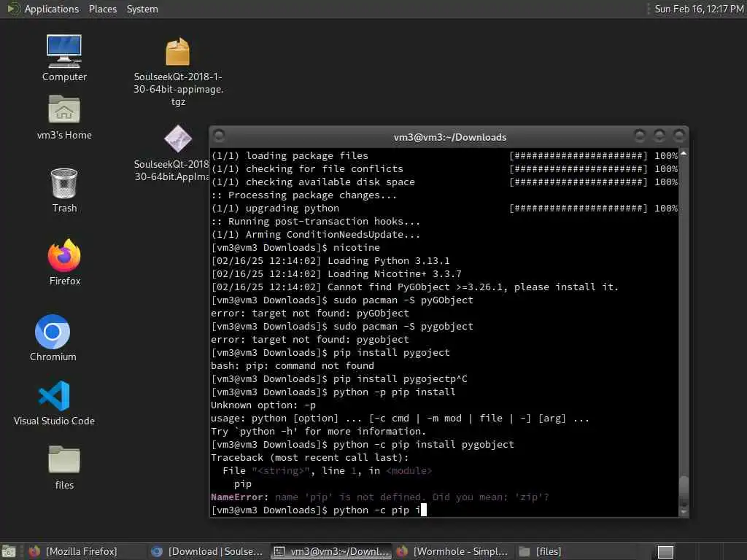Click the 'Loading Python 3.13.1' line

tap(330, 260)
